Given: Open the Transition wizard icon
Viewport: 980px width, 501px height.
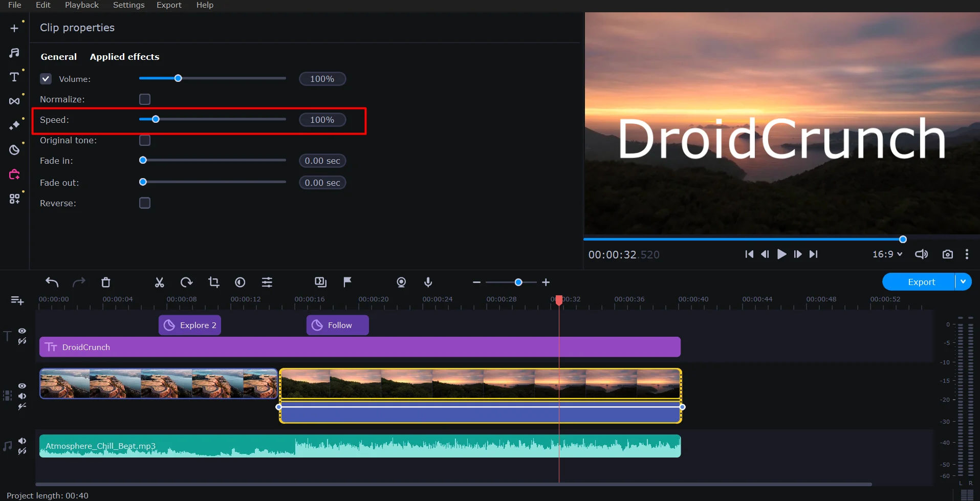Looking at the screenshot, I should (x=320, y=282).
